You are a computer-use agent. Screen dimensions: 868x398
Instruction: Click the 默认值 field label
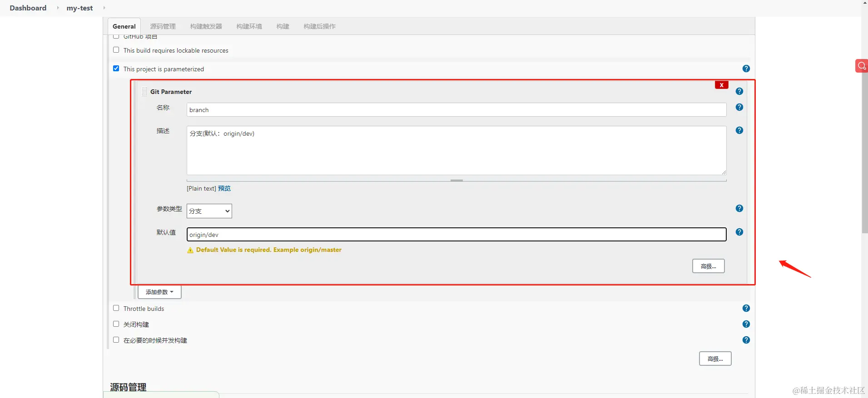click(x=166, y=232)
